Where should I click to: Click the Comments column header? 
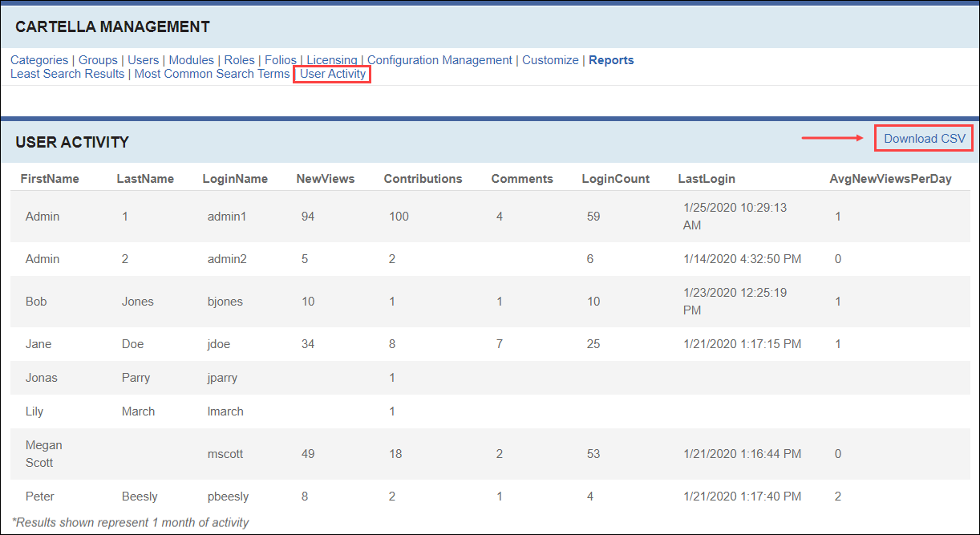522,179
